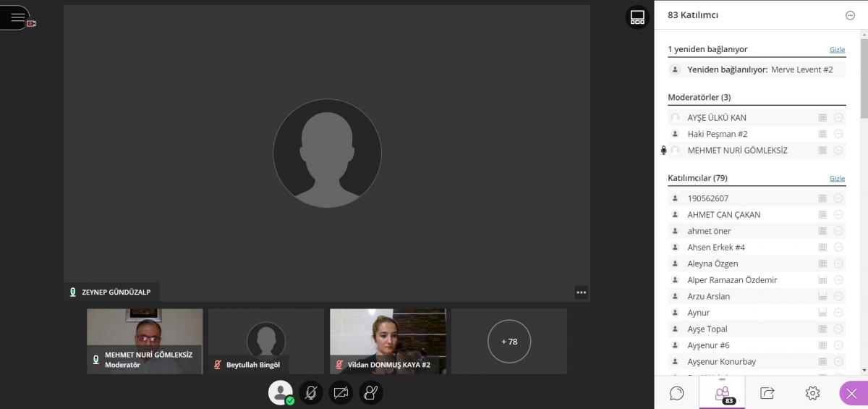View connection status for Aleyna Özgen

(x=822, y=263)
